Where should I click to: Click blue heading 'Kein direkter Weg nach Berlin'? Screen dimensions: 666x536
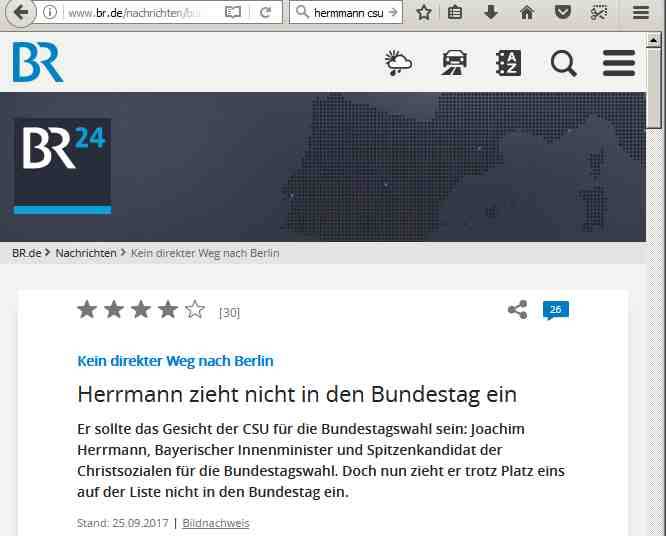pos(175,361)
